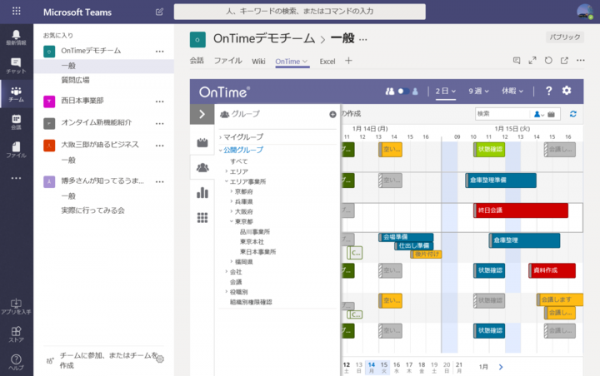
Task: Click the briefcase icon in search box
Action: pyautogui.click(x=551, y=114)
